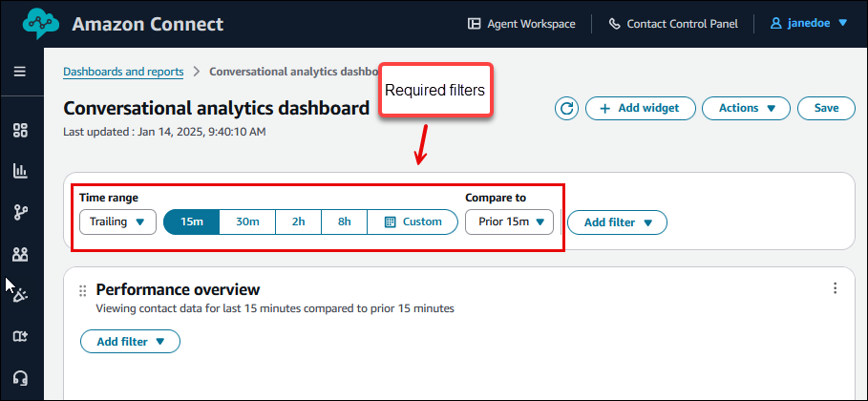Image resolution: width=868 pixels, height=401 pixels.
Task: Open Performance overview three-dot menu
Action: tap(836, 288)
